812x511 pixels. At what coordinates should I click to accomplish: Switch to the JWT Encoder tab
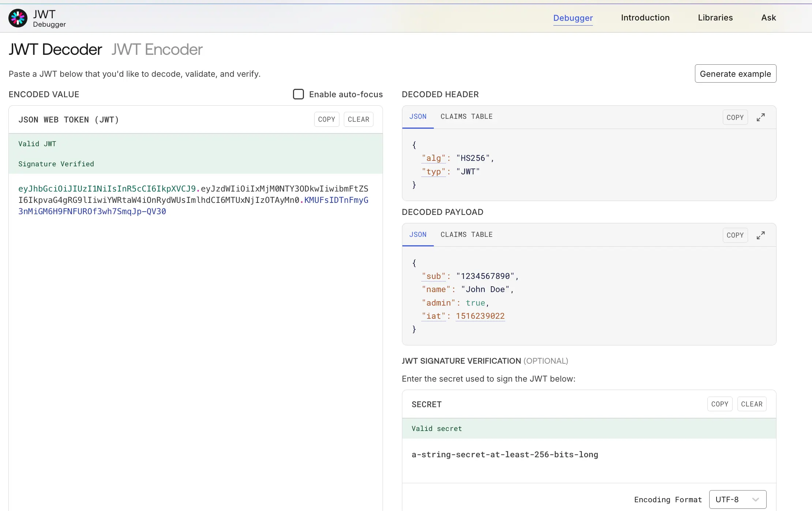[x=157, y=49]
